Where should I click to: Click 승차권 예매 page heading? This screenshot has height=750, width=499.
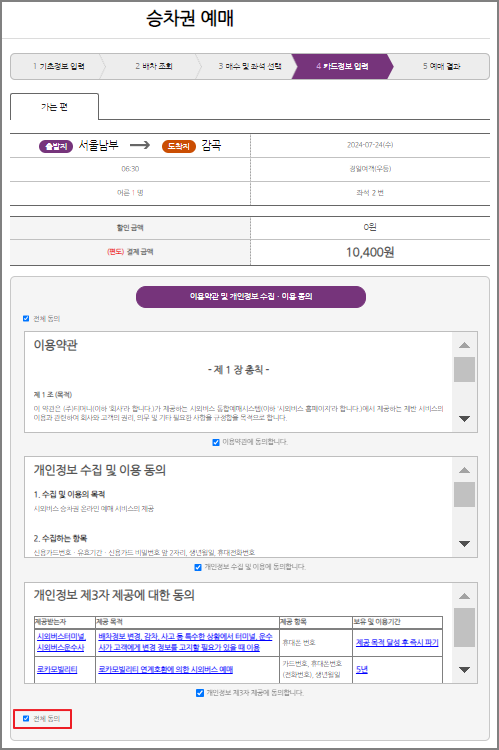click(x=190, y=18)
